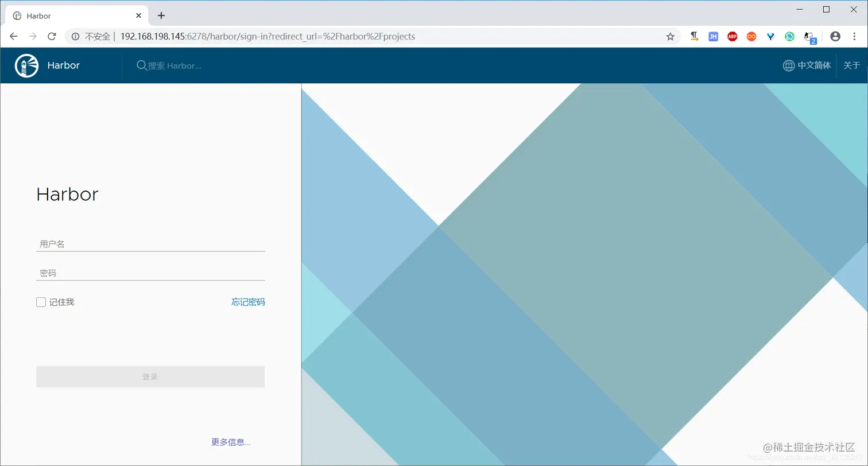This screenshot has height=466, width=868.
Task: Bookmark this page with the star icon
Action: click(x=670, y=37)
